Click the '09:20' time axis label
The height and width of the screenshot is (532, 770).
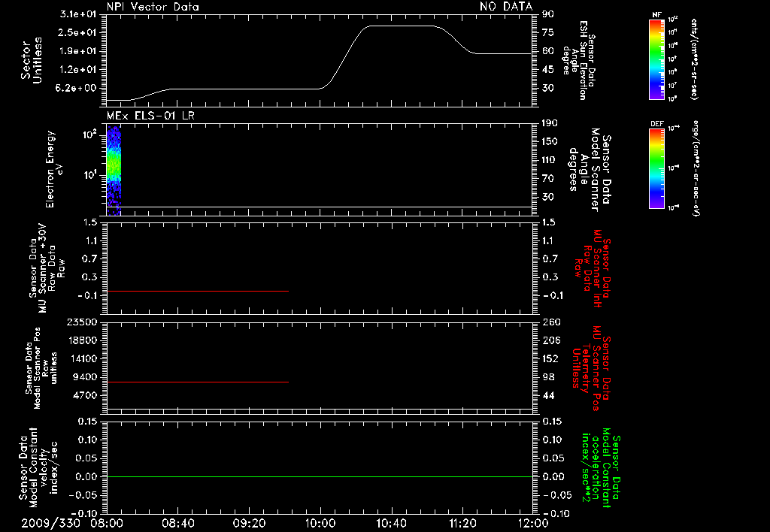point(249,523)
